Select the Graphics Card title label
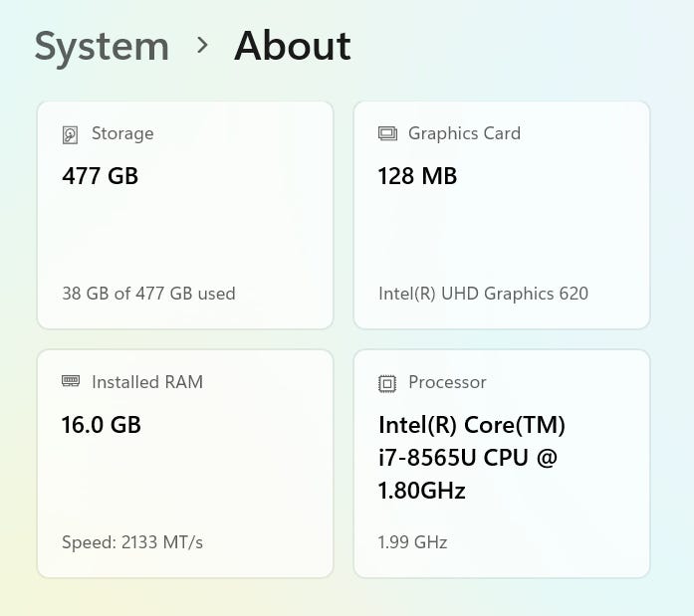Screen dimensions: 694x616 464,133
